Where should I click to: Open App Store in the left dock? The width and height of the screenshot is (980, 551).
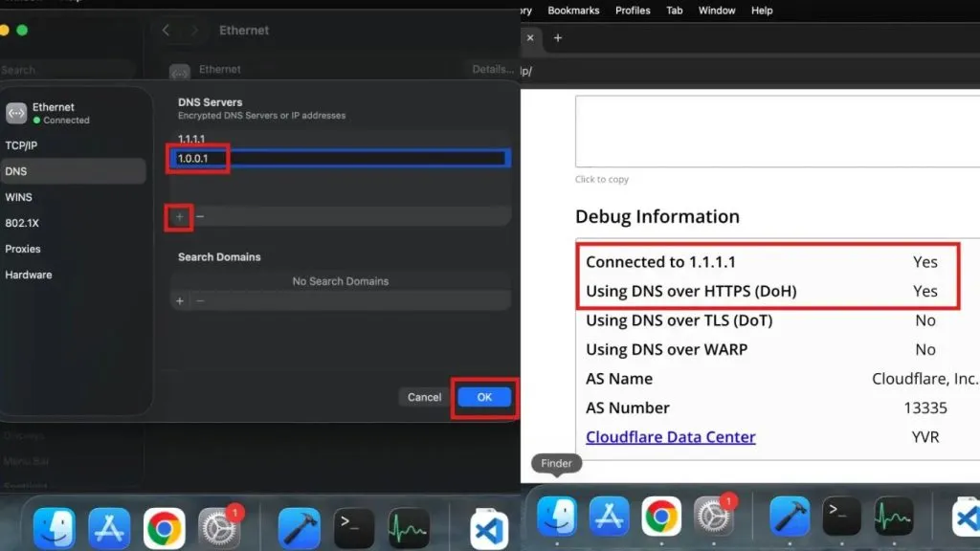coord(109,528)
